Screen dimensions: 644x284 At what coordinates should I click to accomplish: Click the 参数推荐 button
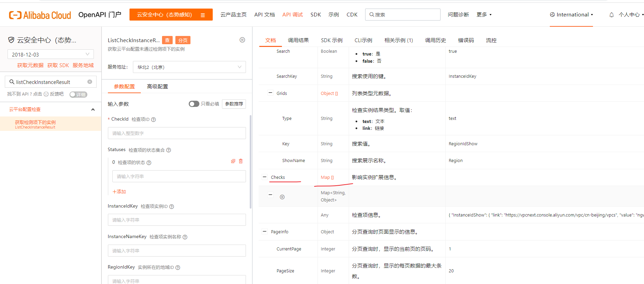(234, 104)
